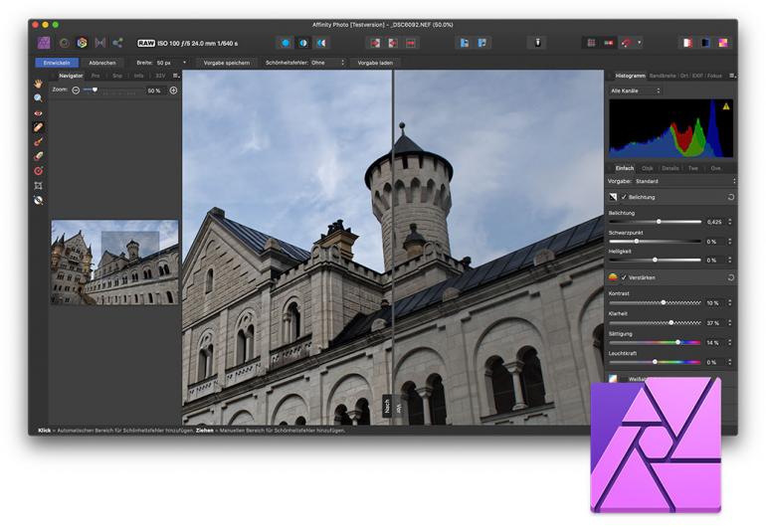Switch to the Photo persona icon

point(44,43)
